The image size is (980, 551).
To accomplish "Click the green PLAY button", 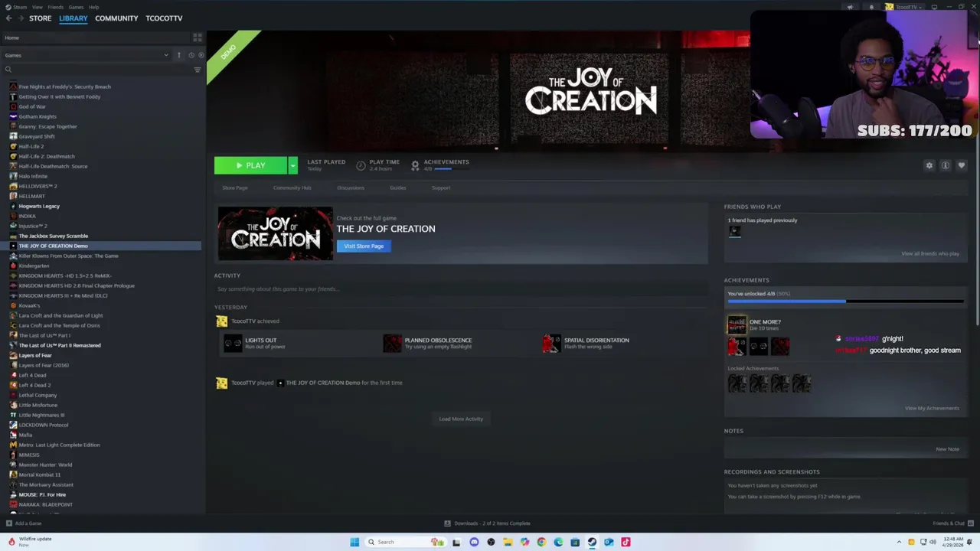I will click(250, 165).
